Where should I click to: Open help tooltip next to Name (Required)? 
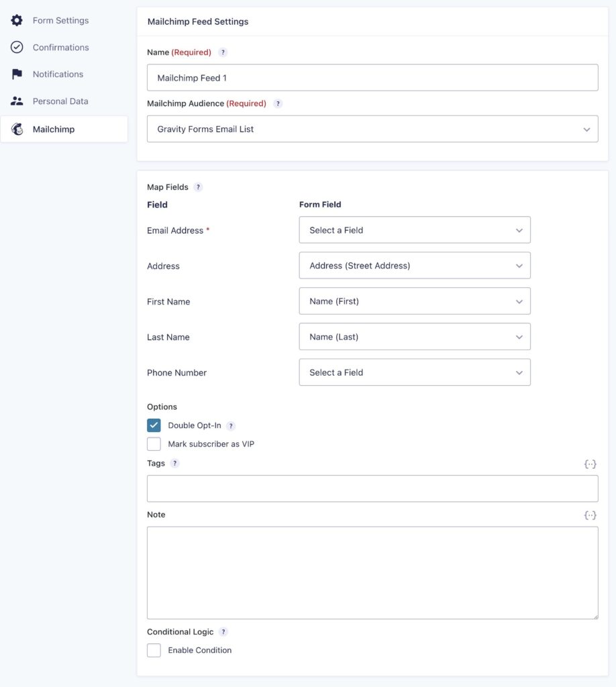click(x=223, y=52)
